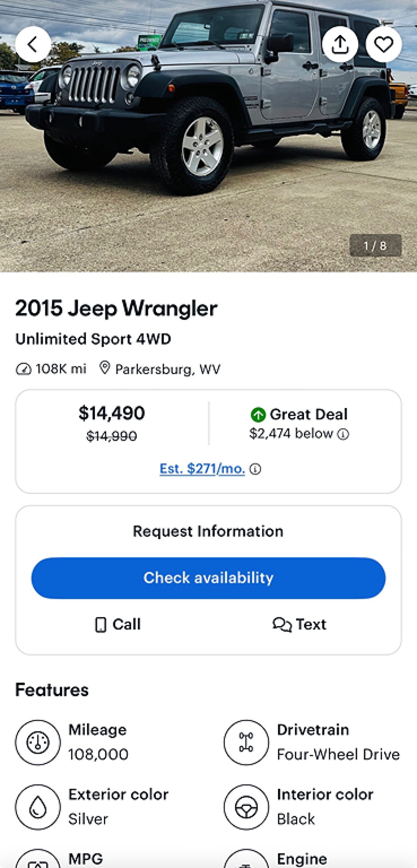Tap Text to message the dealer

(299, 624)
